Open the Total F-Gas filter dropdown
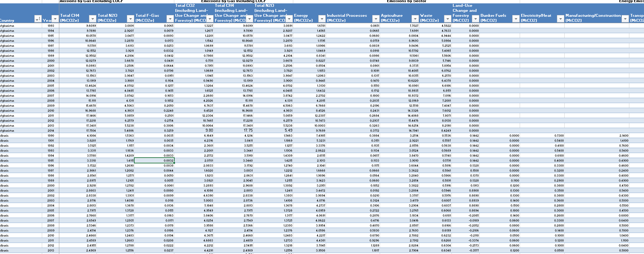This screenshot has height=254, width=644. (x=170, y=19)
